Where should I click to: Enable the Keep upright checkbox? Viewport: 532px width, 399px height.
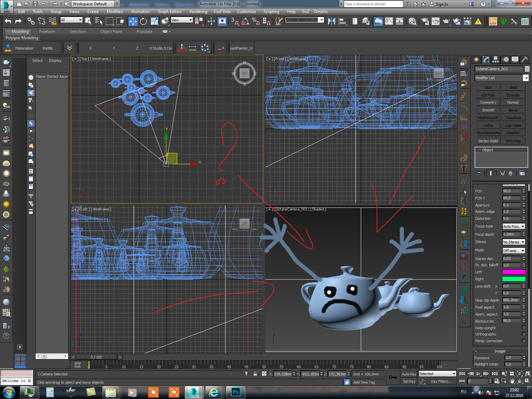(x=524, y=328)
